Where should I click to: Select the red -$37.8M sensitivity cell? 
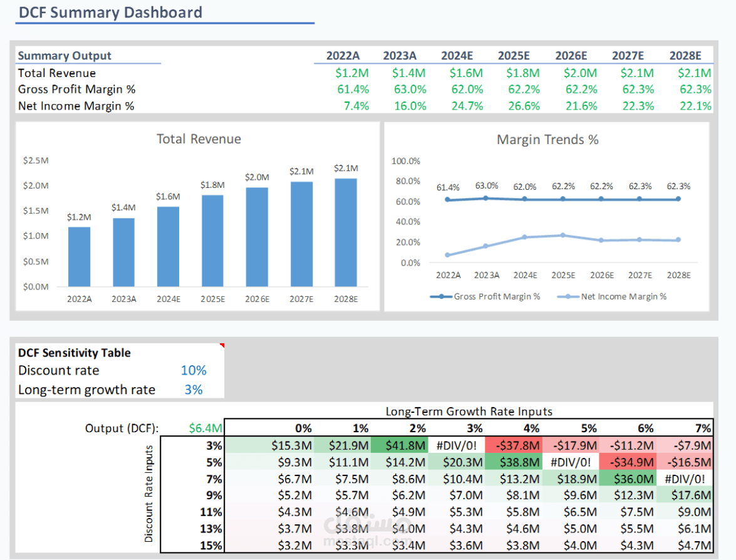coord(514,445)
